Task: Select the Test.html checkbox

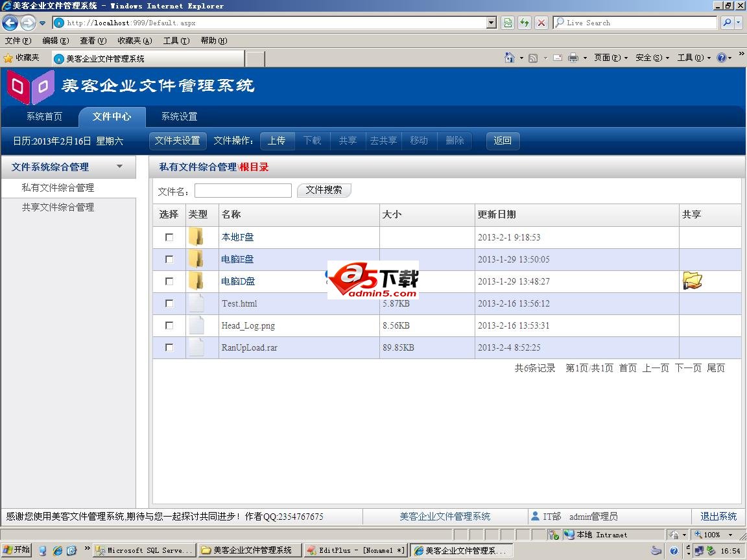Action: pyautogui.click(x=169, y=303)
